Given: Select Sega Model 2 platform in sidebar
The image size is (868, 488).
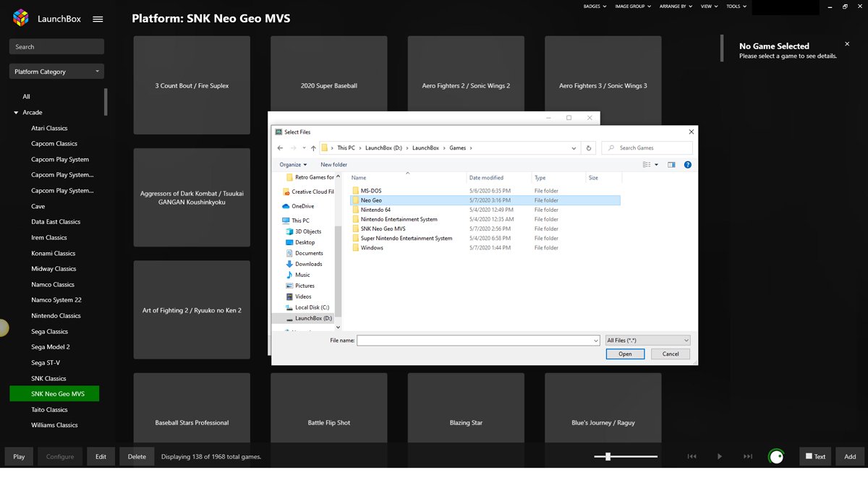Looking at the screenshot, I should (51, 347).
